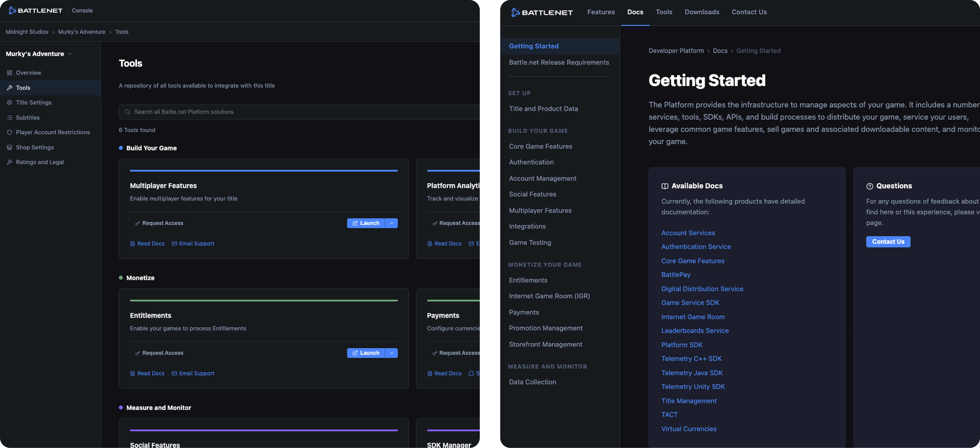Open Title Settings from the console sidebar
Screen dimensions: 980x448
50,103
